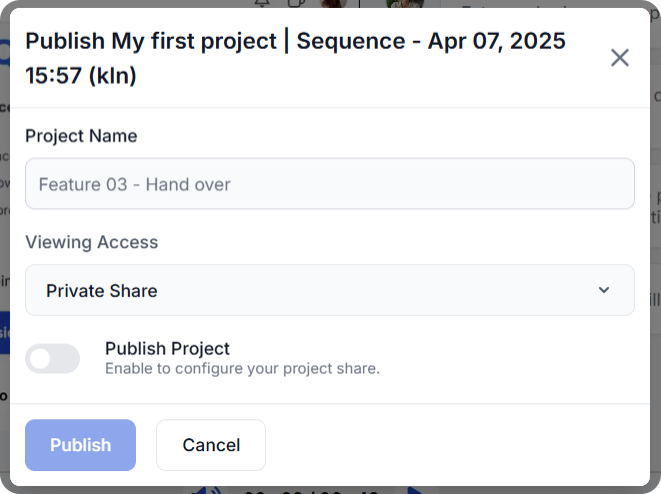Click the mug icon beside the bell
The height and width of the screenshot is (494, 661).
[296, 3]
